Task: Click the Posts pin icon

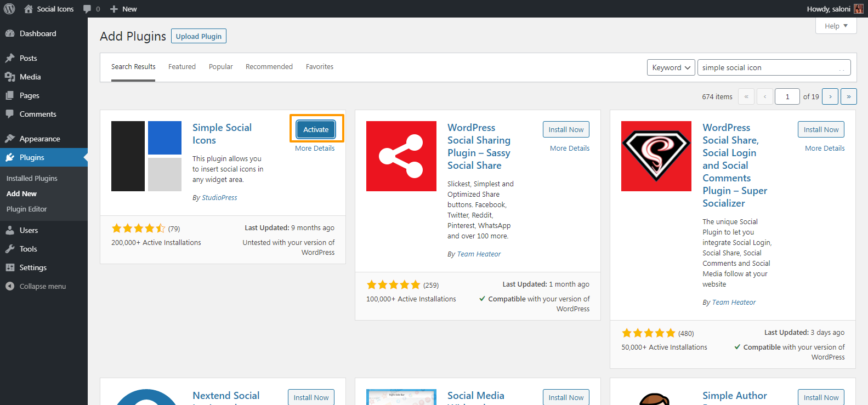Action: (10, 58)
